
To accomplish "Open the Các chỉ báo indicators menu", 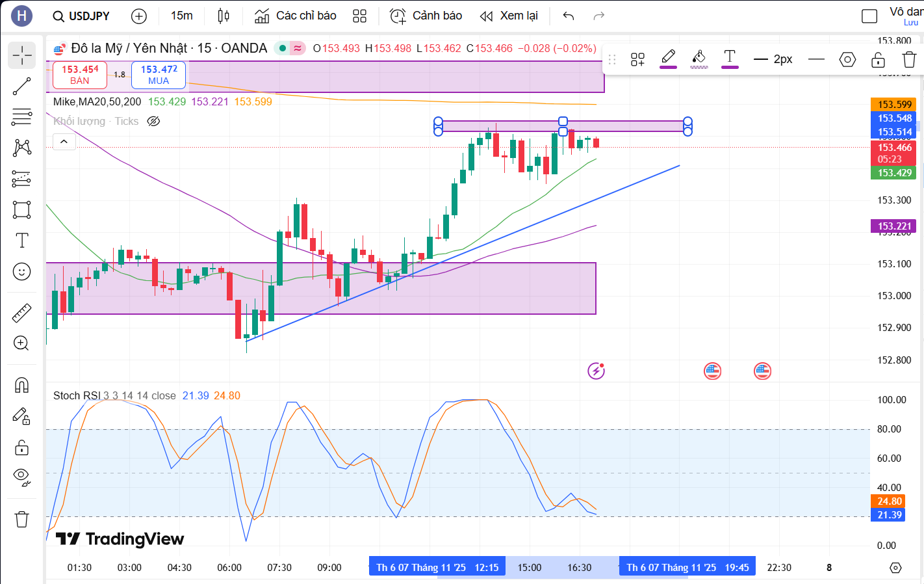I will (296, 16).
